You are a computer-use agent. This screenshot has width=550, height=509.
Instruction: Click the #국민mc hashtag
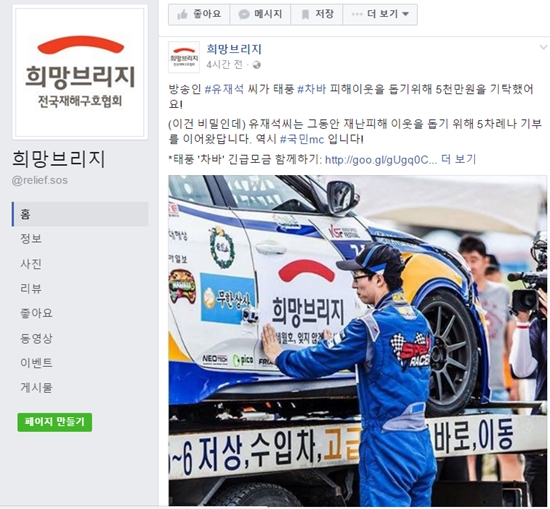[302, 139]
